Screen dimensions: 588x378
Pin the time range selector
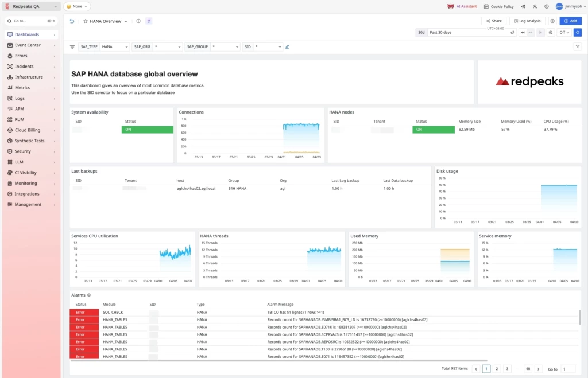(512, 33)
